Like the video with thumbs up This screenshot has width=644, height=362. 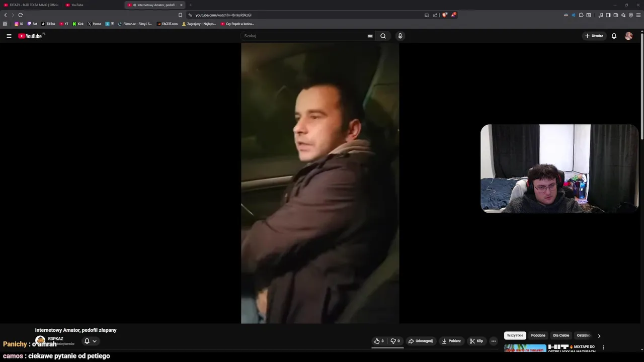coord(379,341)
